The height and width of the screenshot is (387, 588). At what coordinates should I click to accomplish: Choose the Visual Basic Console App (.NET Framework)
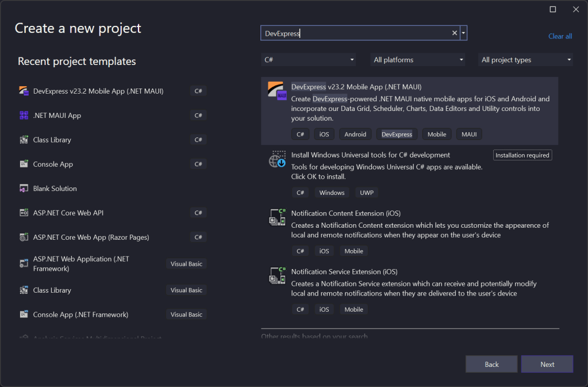click(80, 315)
